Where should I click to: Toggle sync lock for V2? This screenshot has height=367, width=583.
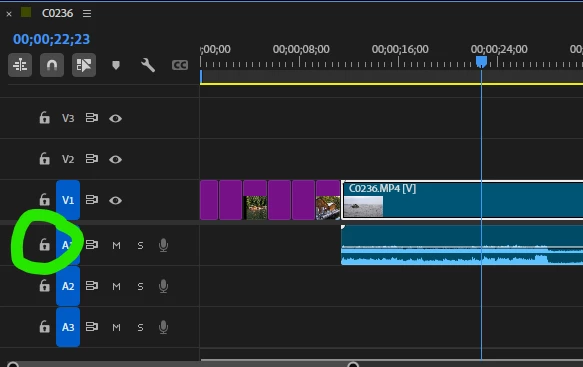click(x=92, y=159)
